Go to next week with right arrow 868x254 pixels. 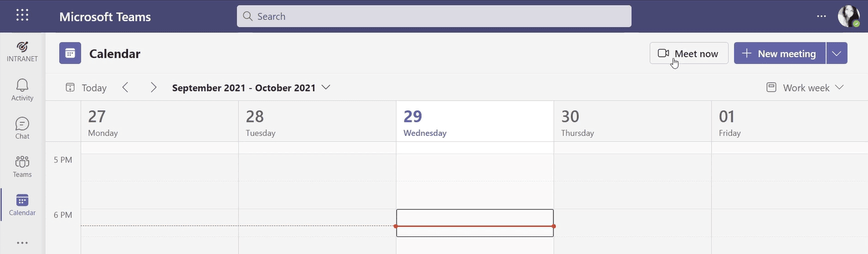153,87
